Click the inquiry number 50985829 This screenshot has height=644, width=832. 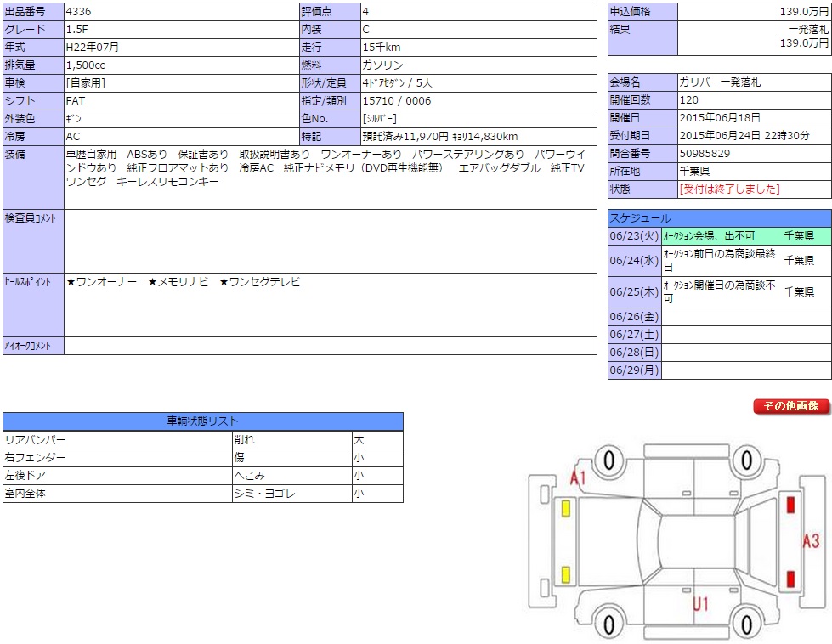(x=705, y=154)
